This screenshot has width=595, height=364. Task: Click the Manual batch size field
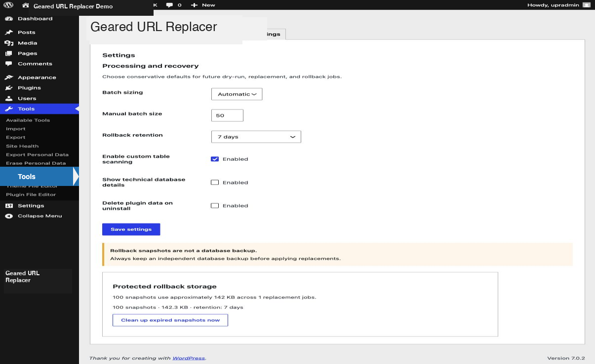click(227, 115)
